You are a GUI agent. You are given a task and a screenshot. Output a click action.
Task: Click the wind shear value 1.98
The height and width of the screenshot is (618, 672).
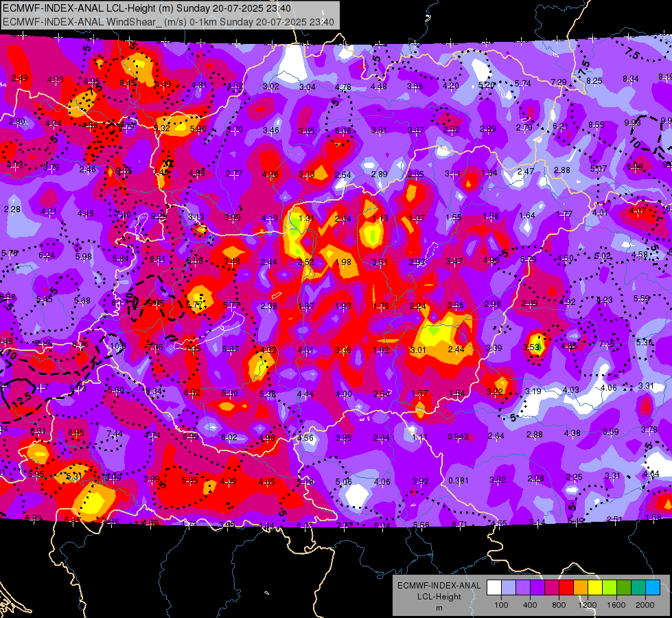coord(343,262)
